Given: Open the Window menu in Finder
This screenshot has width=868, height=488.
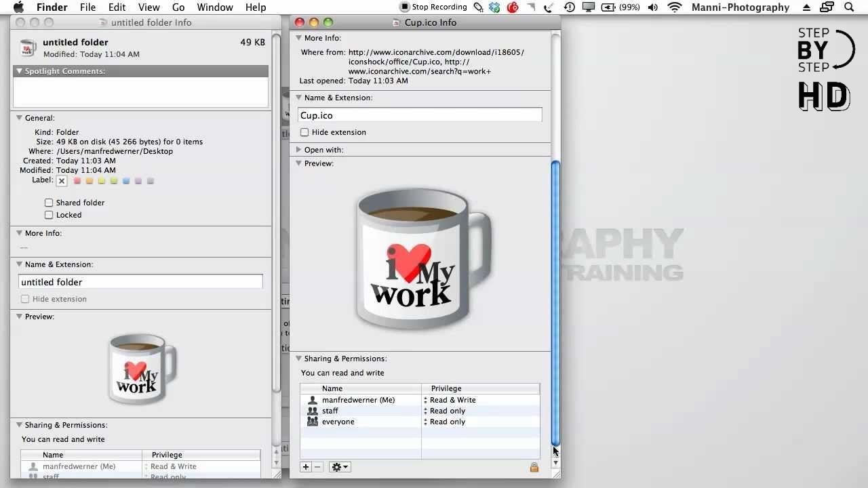Looking at the screenshot, I should (215, 7).
